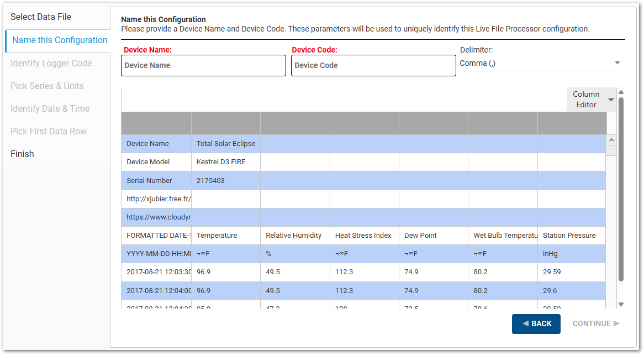Click inside the Device Name field
Viewport: 644px width, 355px height.
click(203, 65)
